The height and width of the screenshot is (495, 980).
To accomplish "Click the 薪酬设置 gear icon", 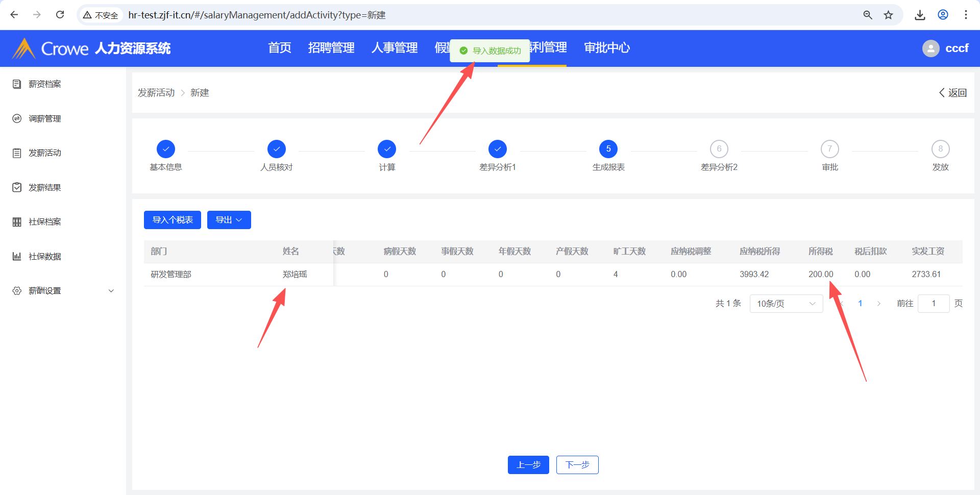I will click(17, 291).
